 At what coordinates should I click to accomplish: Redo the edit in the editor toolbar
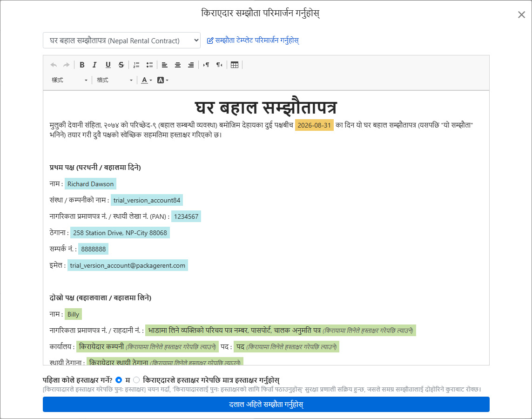click(x=67, y=65)
